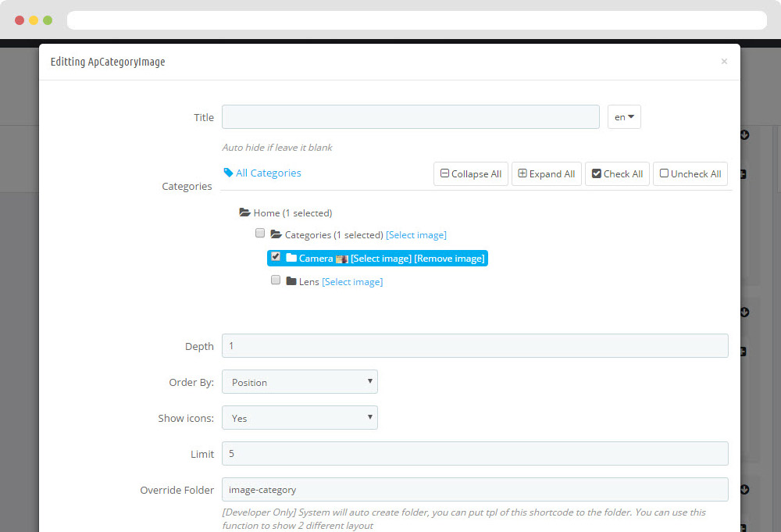Click Select image link for Lens

coord(352,282)
